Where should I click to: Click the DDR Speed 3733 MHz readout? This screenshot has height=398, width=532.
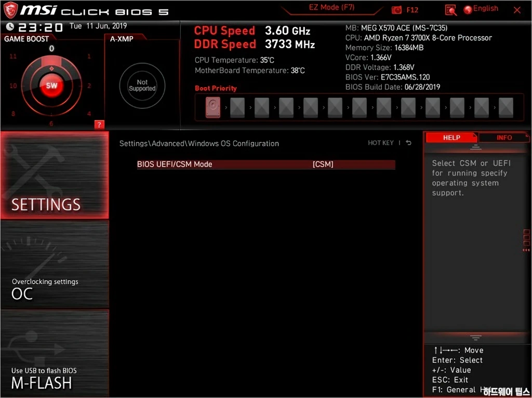pos(255,44)
